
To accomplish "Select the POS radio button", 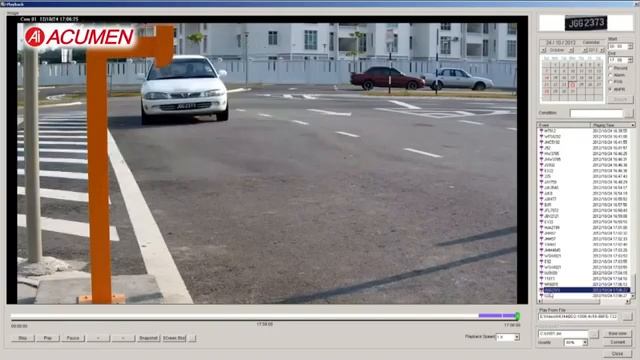I will click(611, 82).
